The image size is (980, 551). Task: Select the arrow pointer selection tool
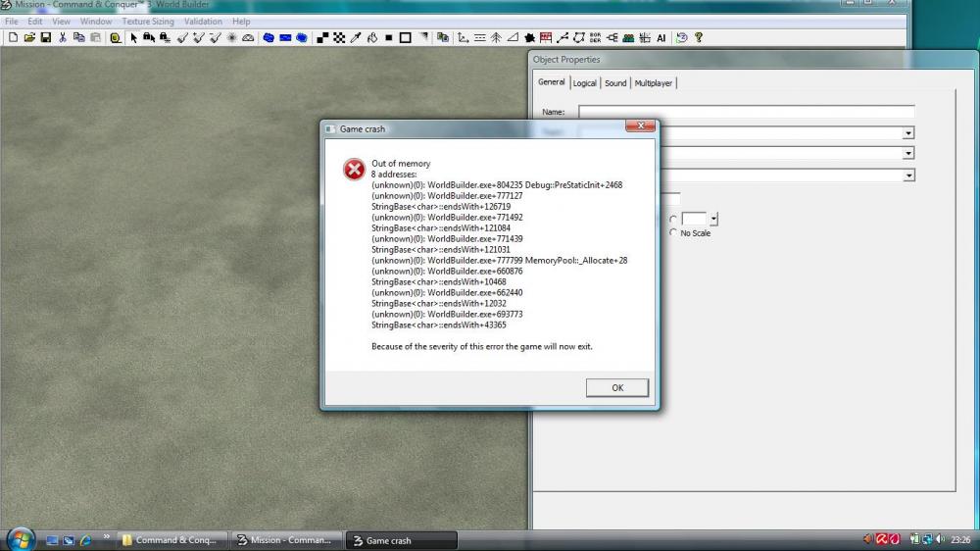(x=133, y=37)
